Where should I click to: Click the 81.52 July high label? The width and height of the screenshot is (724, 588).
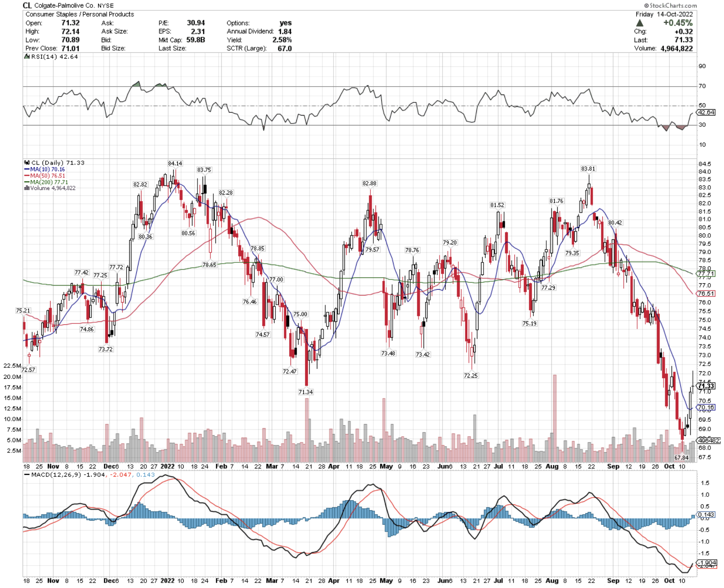pos(497,205)
